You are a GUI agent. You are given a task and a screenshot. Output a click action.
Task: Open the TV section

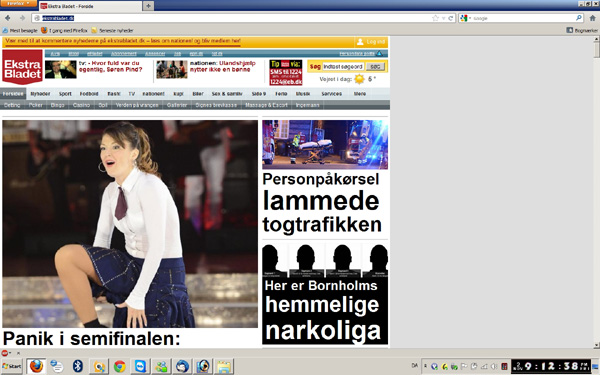132,94
